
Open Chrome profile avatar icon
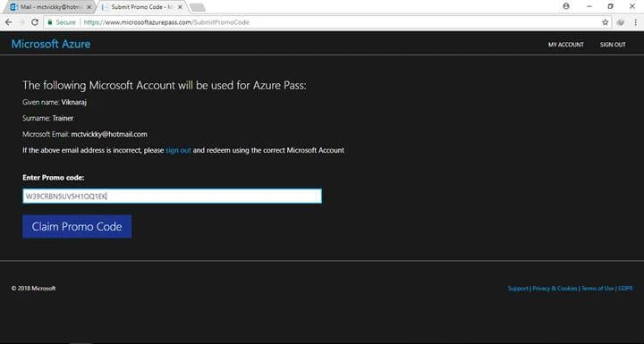(566, 6)
